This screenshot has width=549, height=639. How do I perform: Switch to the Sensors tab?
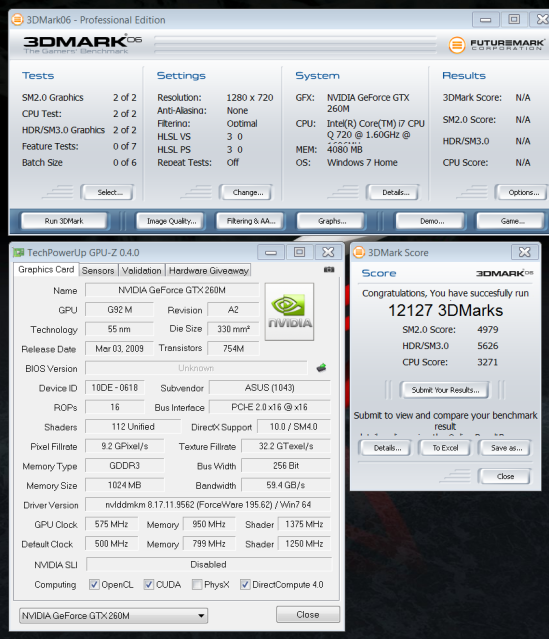point(98,271)
